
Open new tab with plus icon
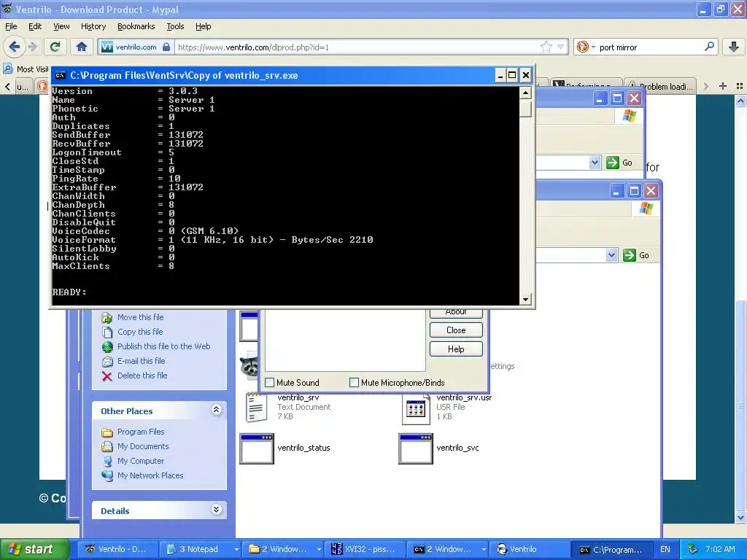pyautogui.click(x=723, y=86)
